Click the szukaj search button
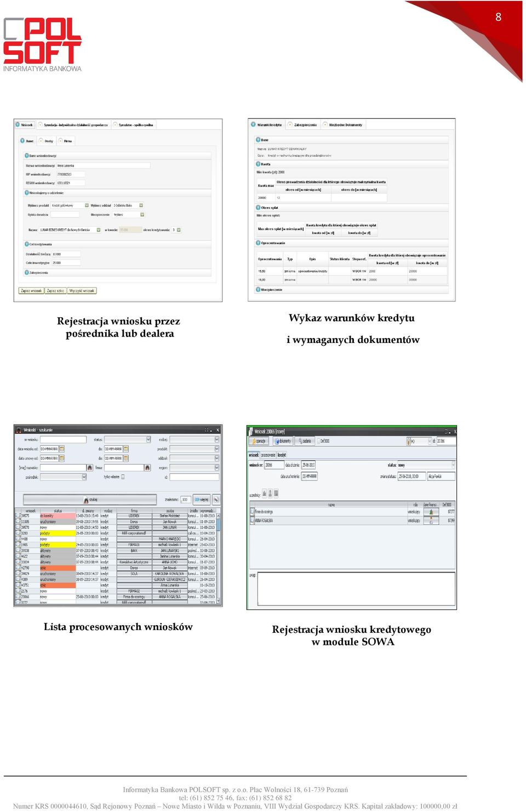The image size is (526, 812). click(90, 500)
